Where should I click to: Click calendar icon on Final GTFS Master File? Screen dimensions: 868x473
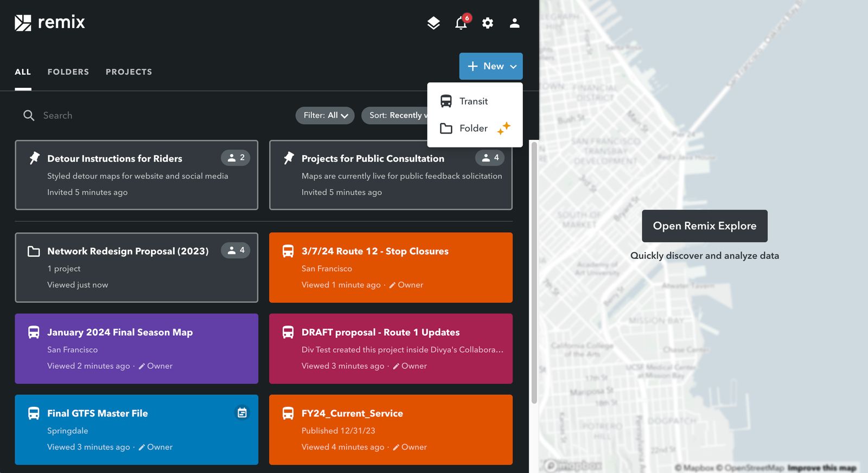point(242,413)
